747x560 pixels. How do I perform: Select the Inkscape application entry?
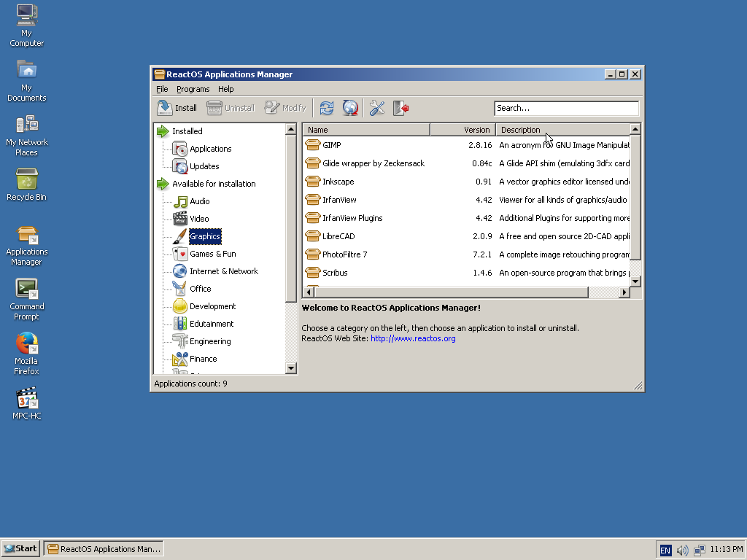(x=336, y=181)
